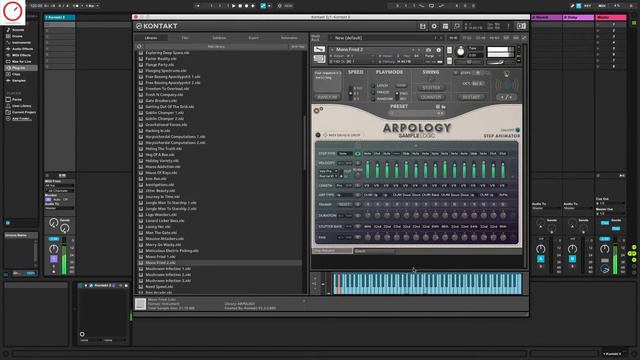The width and height of the screenshot is (640, 360).
Task: Switch to Files tab in Kontakt browser
Action: click(185, 38)
